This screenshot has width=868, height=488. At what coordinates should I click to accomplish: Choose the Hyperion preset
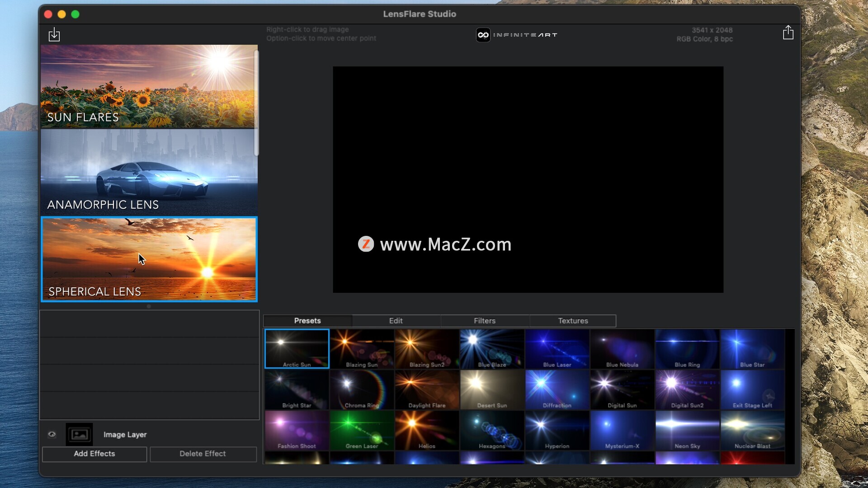(557, 430)
